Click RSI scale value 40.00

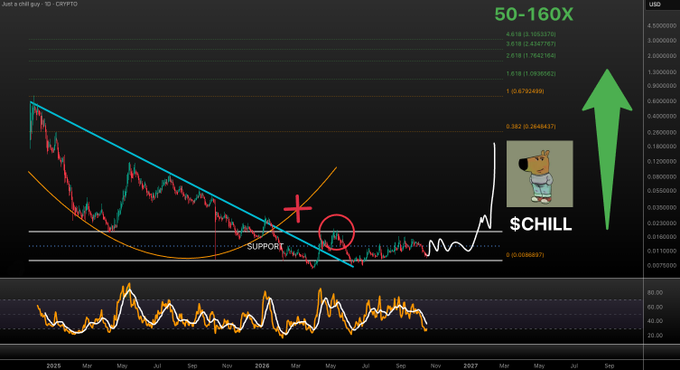[x=655, y=321]
